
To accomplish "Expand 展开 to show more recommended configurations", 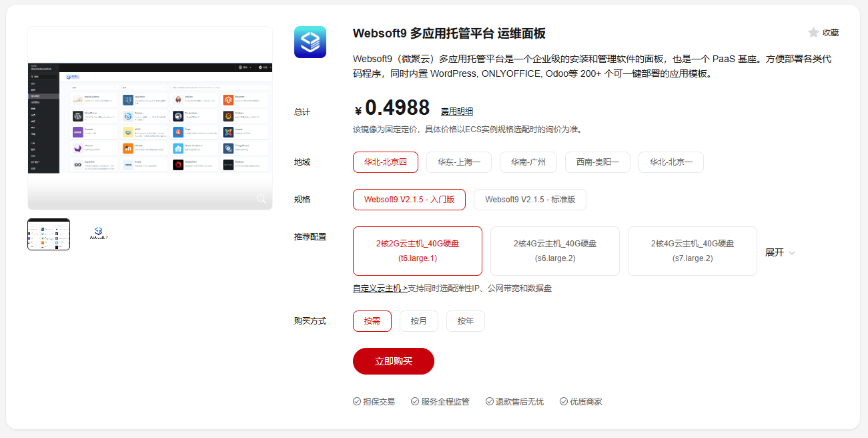I will [779, 252].
